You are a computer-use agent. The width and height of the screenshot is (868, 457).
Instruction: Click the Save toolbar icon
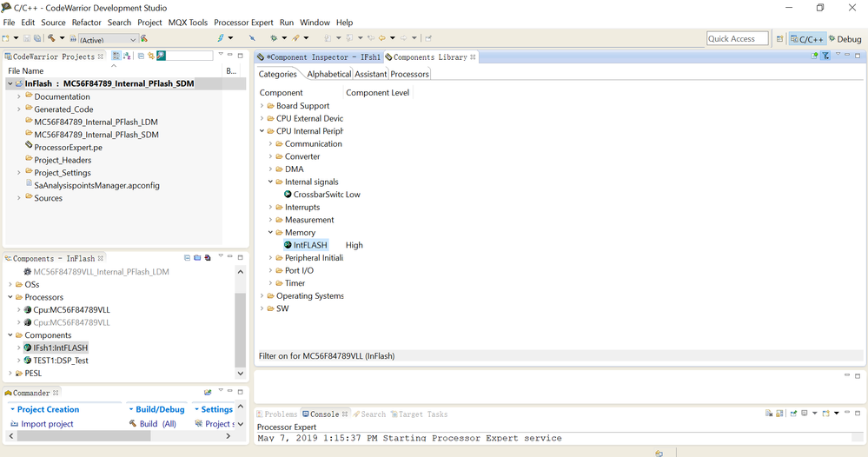(x=26, y=38)
